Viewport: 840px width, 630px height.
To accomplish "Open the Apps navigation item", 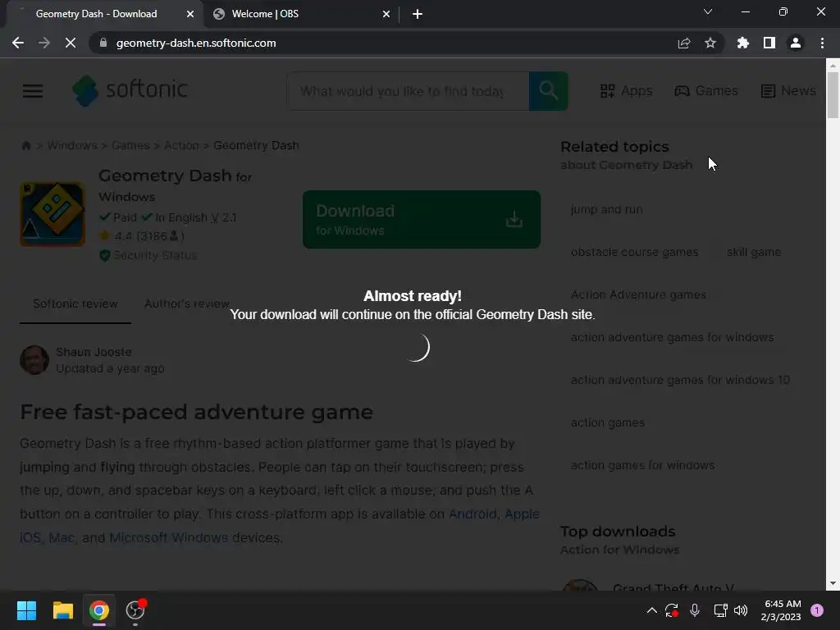I will [x=626, y=90].
